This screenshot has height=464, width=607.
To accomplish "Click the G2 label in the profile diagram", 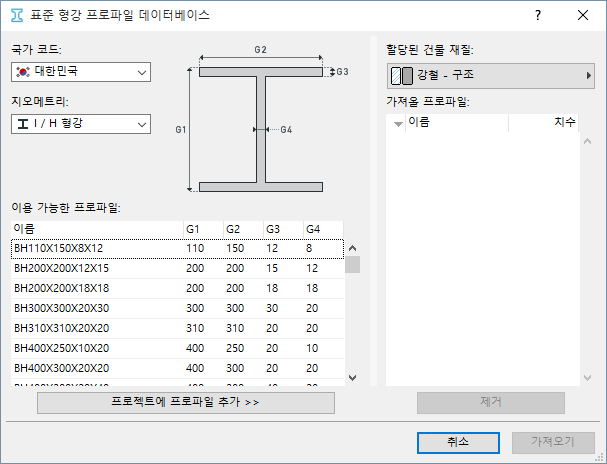I will [261, 50].
